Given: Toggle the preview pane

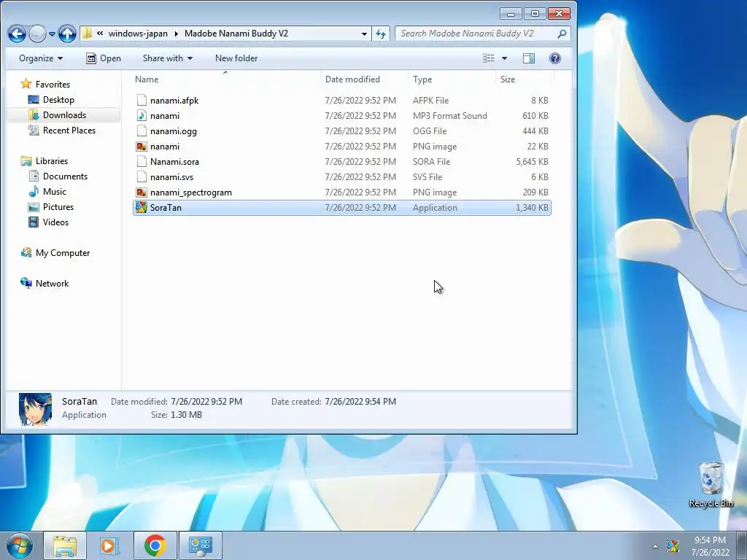Looking at the screenshot, I should [x=529, y=58].
